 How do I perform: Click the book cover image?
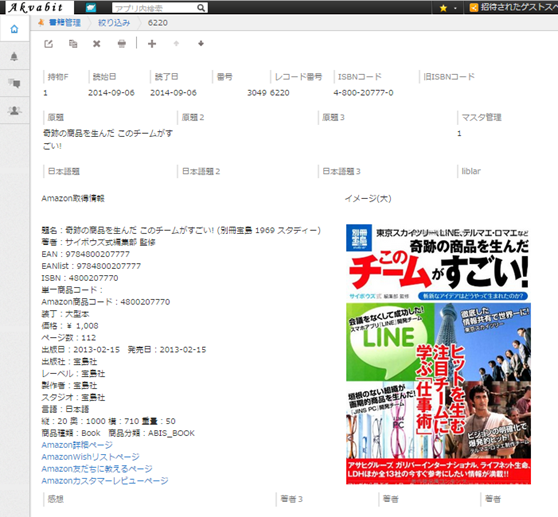(x=438, y=354)
